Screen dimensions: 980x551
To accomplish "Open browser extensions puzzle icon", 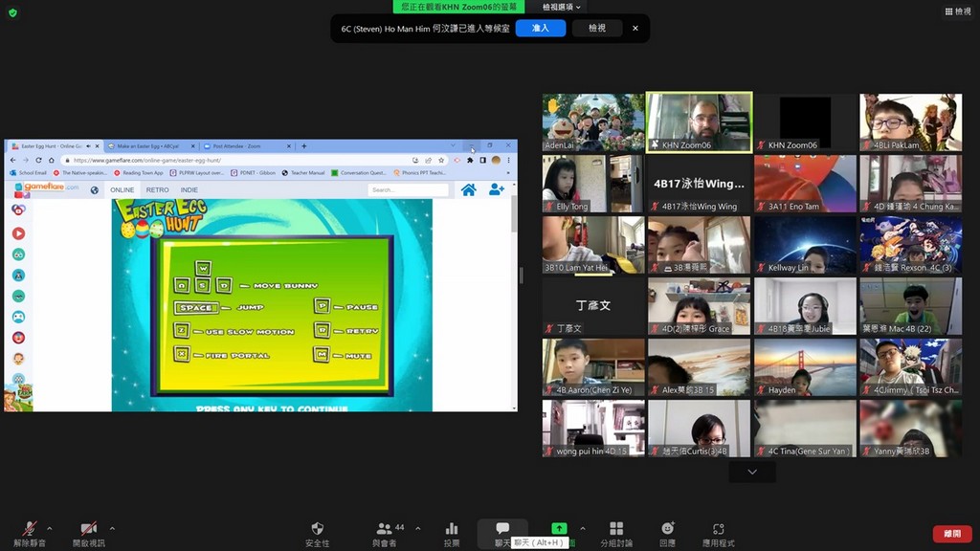I will pyautogui.click(x=469, y=160).
